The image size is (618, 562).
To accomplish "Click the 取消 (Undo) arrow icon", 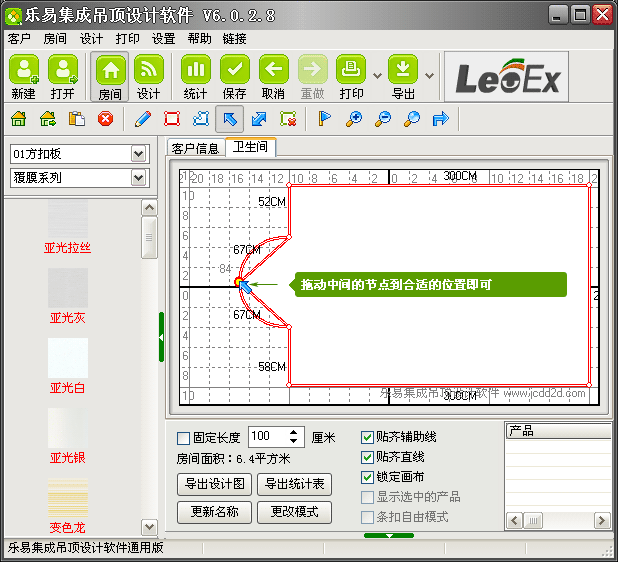I will point(273,70).
